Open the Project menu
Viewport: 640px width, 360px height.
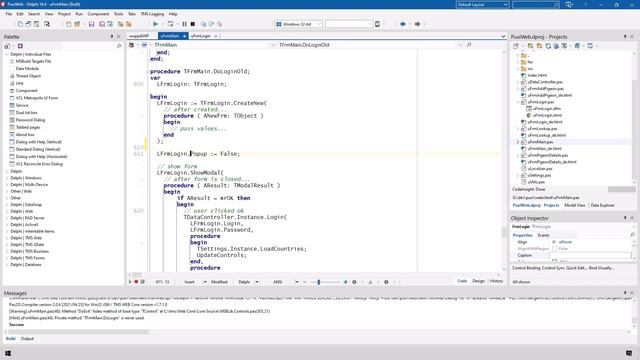(64, 14)
